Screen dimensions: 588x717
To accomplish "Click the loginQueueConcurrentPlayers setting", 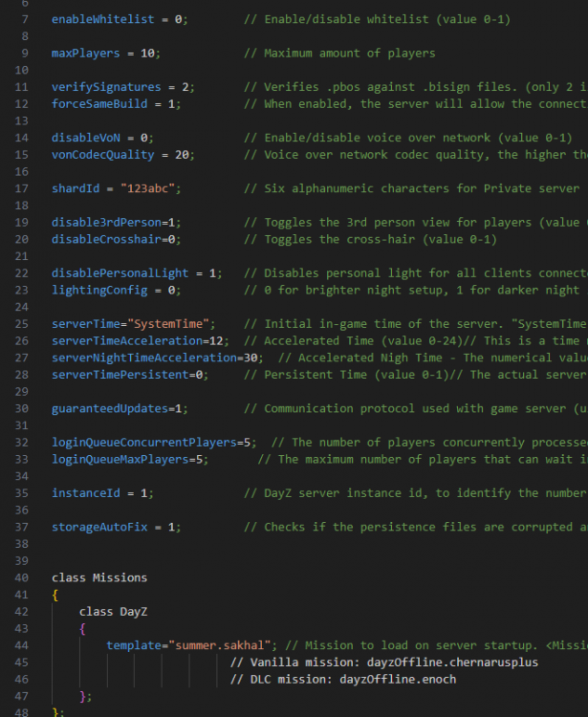I will coord(144,443).
